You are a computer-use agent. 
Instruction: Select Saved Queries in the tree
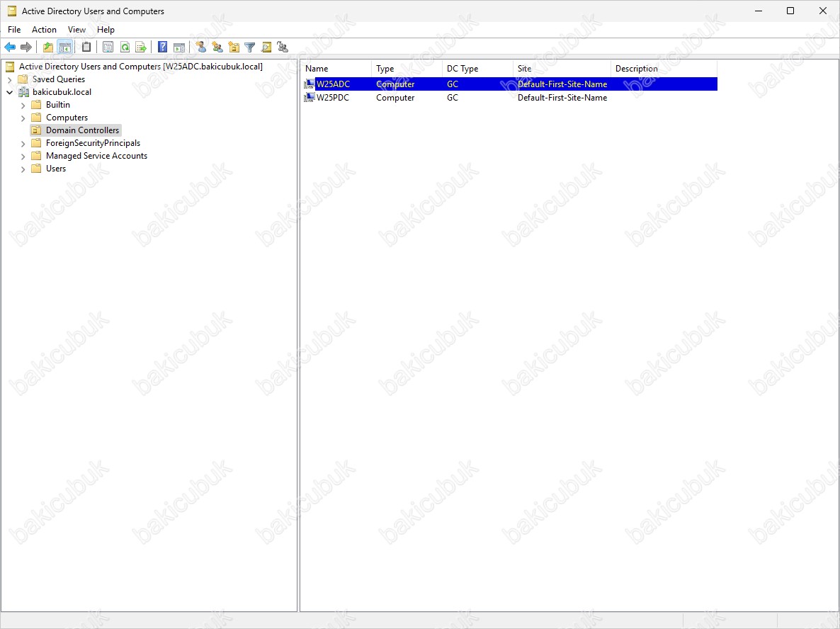58,79
